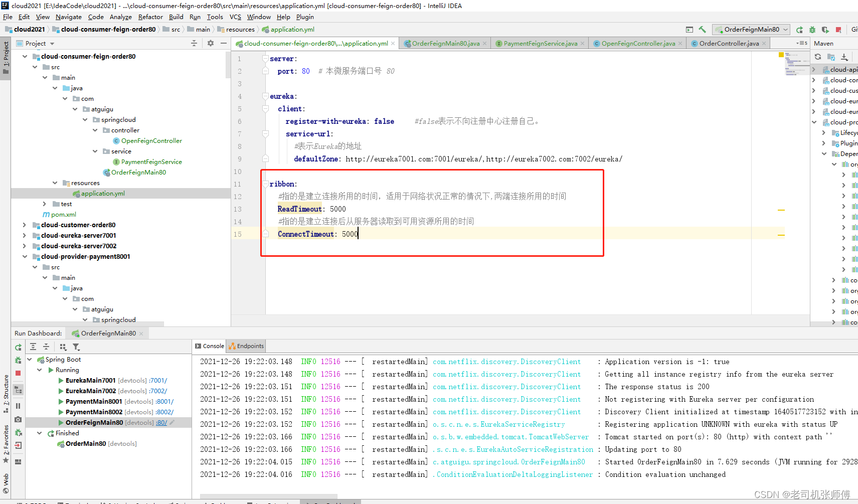
Task: Toggle the Web tool window
Action: pos(6,483)
